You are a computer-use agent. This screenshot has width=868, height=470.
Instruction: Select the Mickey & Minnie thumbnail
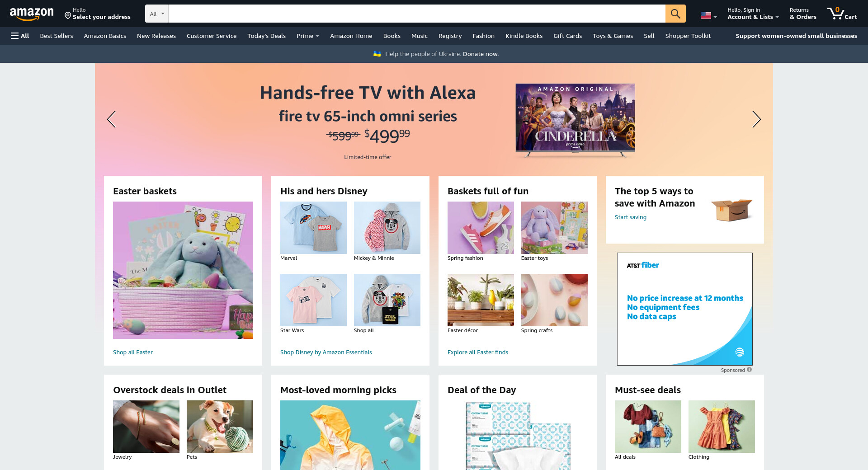tap(387, 228)
